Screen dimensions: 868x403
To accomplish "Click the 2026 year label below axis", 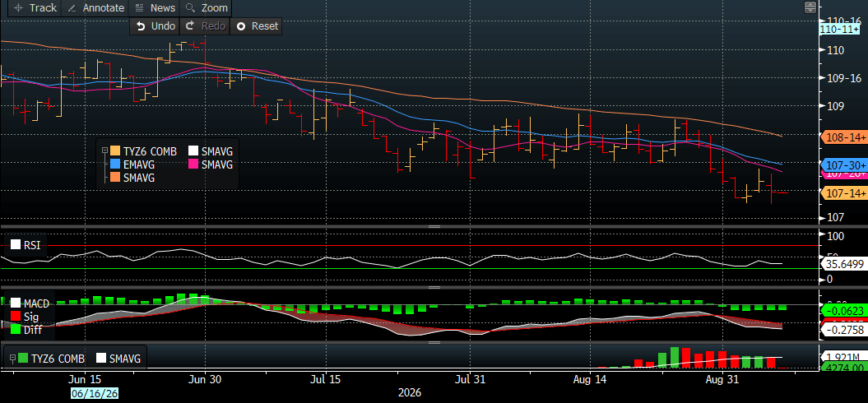I will click(411, 393).
